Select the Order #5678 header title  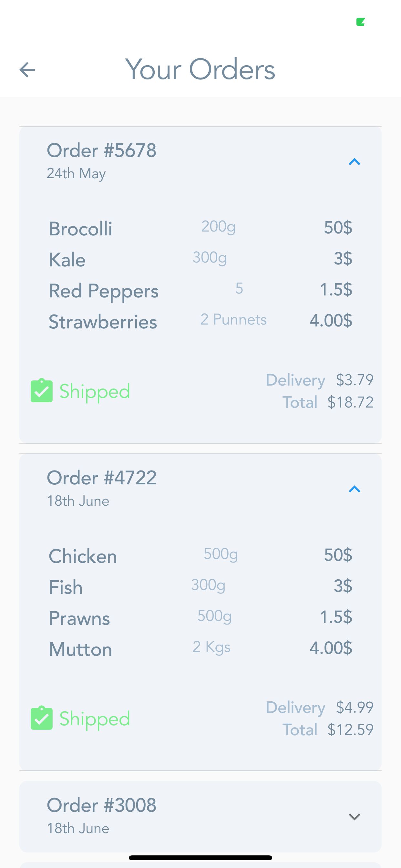pyautogui.click(x=101, y=150)
